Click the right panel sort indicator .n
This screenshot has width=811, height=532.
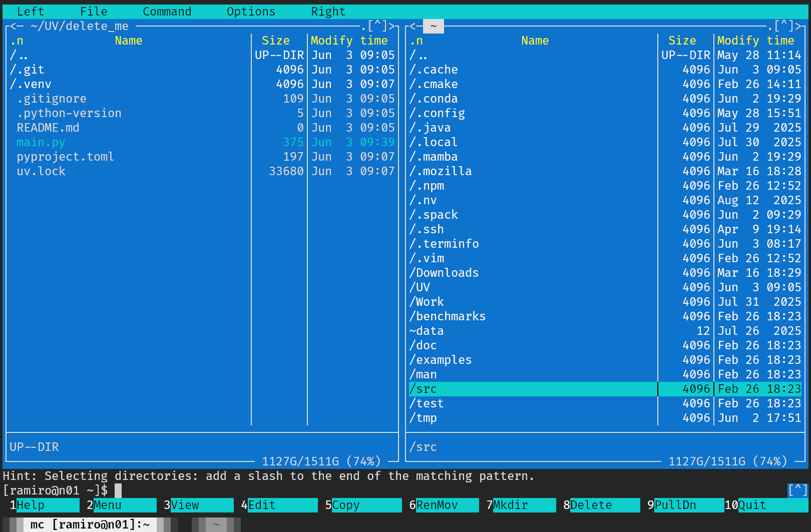[x=416, y=41]
